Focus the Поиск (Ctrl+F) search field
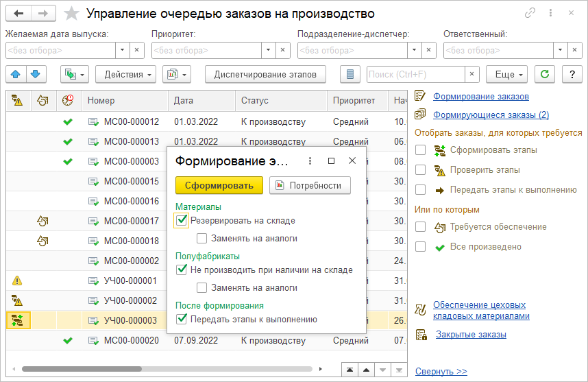Viewport: 588px width, 382px height. [415, 74]
